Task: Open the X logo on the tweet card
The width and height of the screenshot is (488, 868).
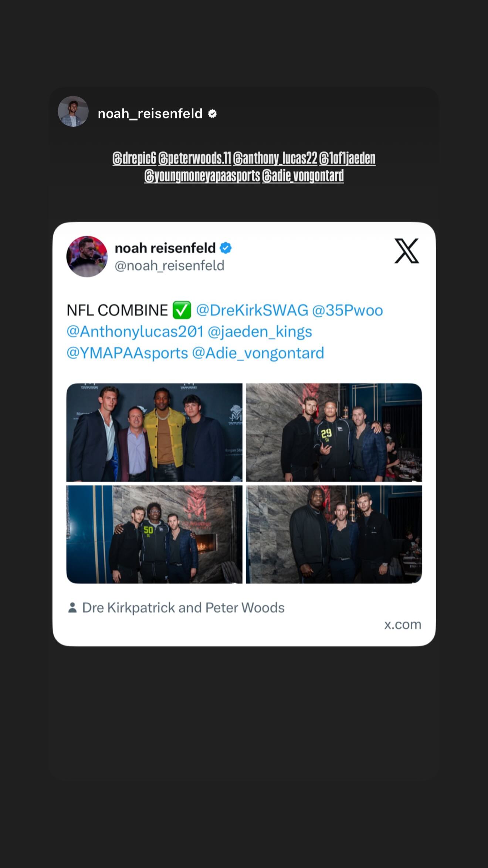Action: (407, 251)
